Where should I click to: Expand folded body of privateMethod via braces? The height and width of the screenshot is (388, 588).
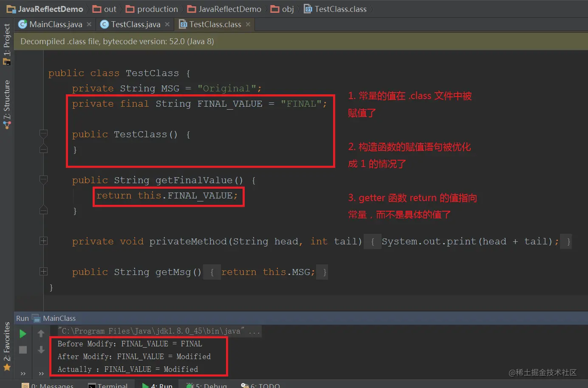[373, 241]
